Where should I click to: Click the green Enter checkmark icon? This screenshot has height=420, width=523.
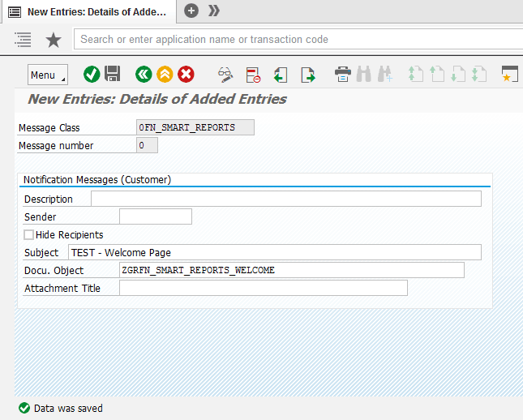(x=92, y=75)
